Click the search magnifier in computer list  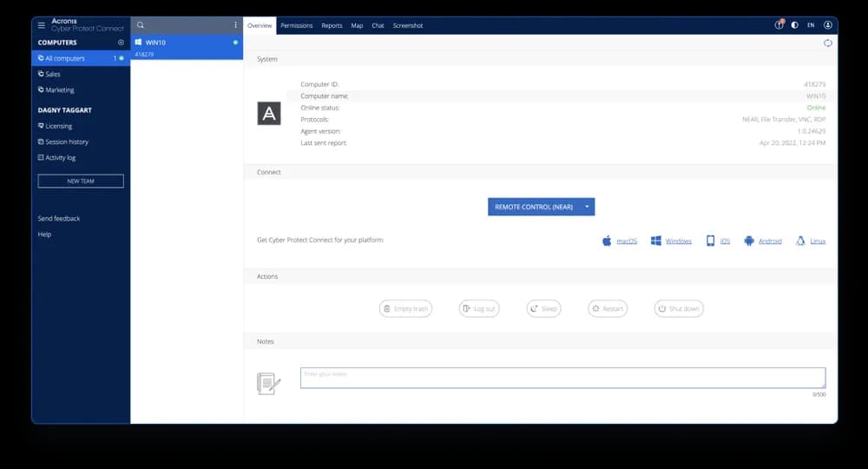point(141,25)
